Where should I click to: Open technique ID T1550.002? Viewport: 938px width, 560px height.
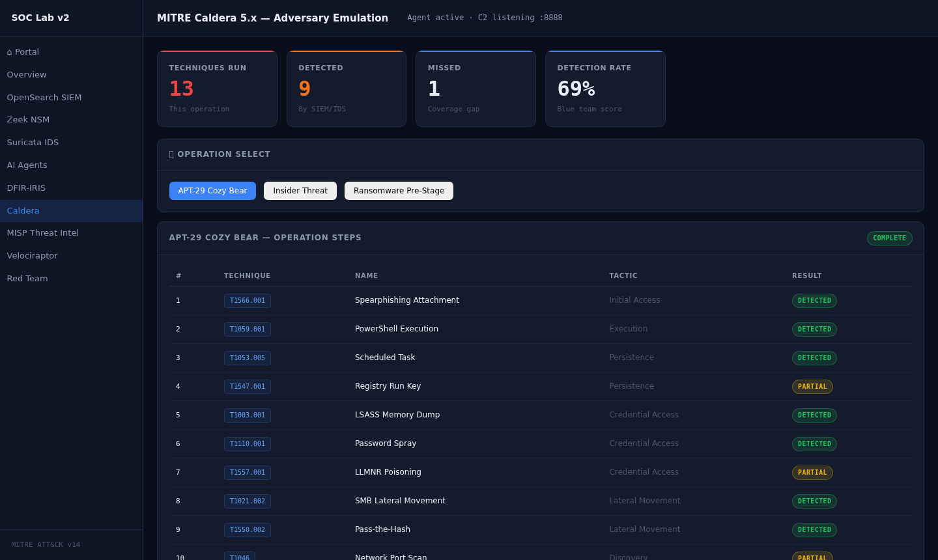point(248,530)
